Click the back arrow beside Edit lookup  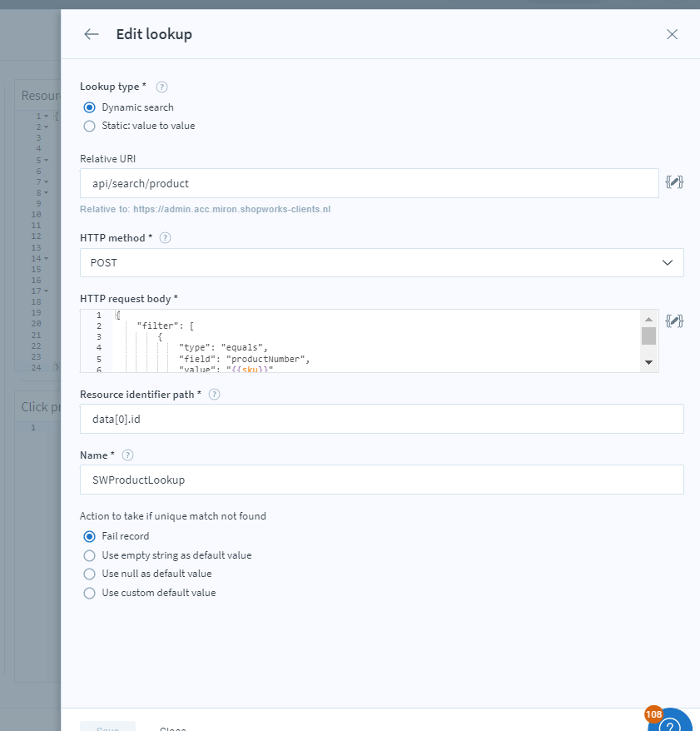[92, 34]
